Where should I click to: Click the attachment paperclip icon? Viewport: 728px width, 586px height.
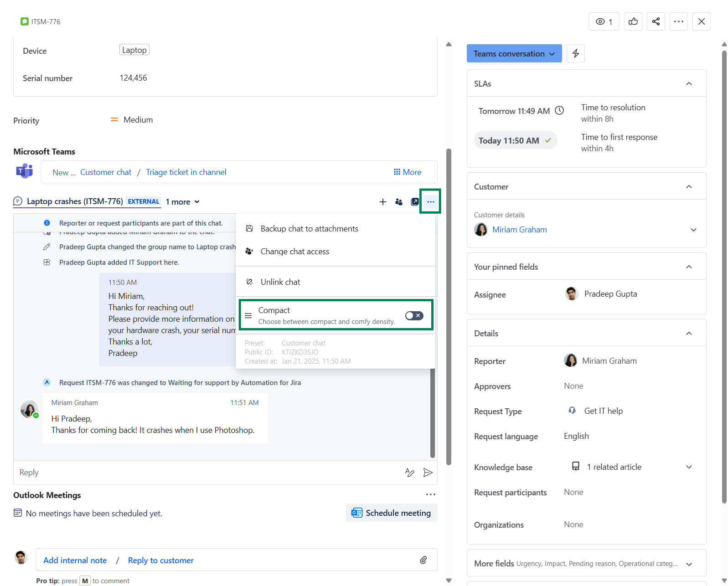tap(423, 560)
